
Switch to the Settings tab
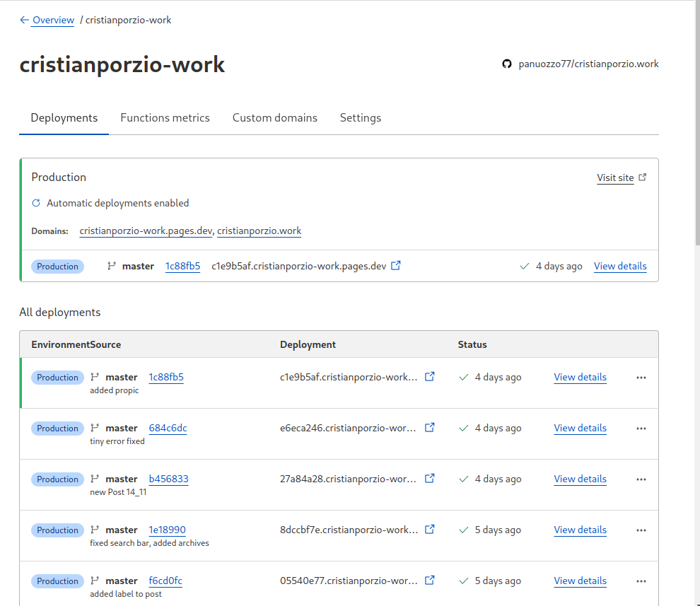tap(361, 117)
